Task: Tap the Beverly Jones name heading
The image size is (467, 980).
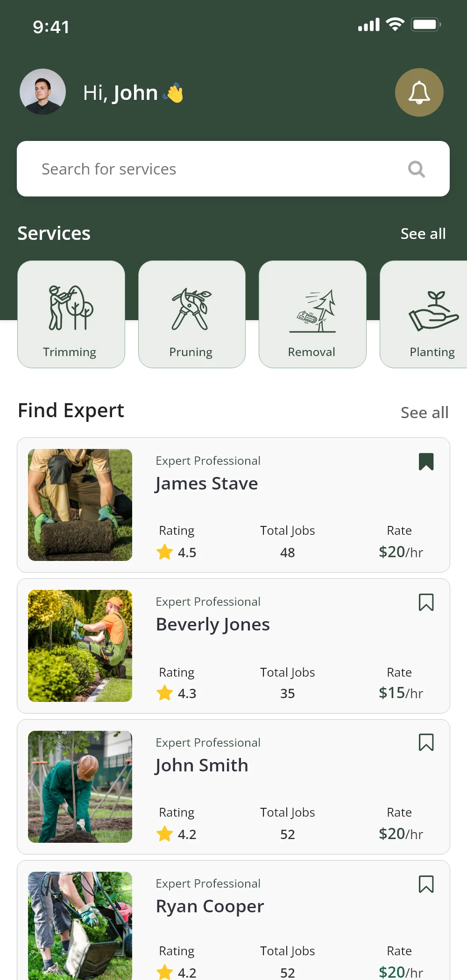Action: (213, 624)
